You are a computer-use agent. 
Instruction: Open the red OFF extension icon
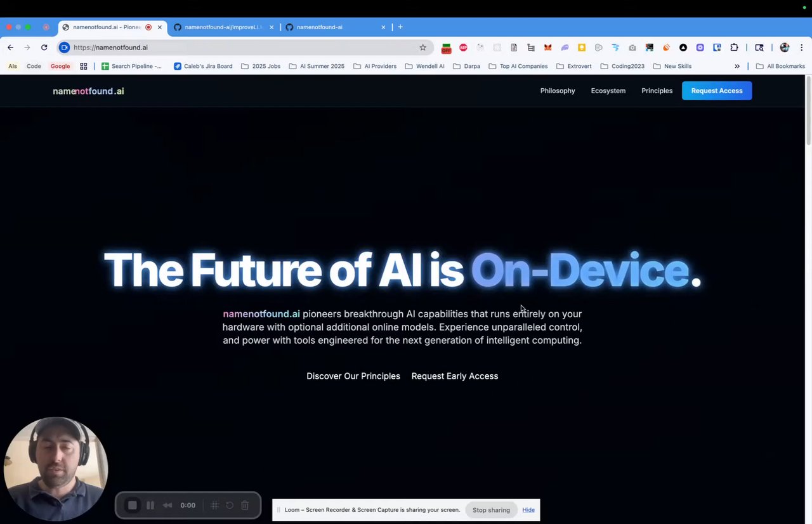point(447,48)
